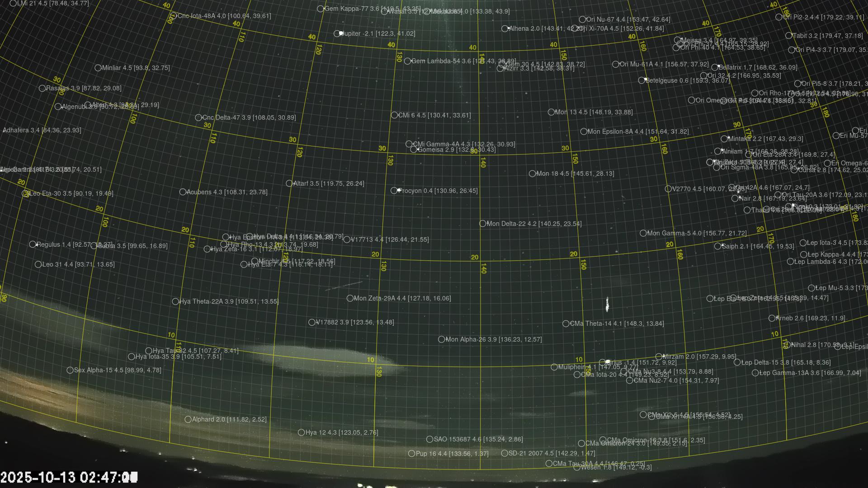868x488 pixels.
Task: Click the Mirzam star marker circle
Action: (659, 357)
